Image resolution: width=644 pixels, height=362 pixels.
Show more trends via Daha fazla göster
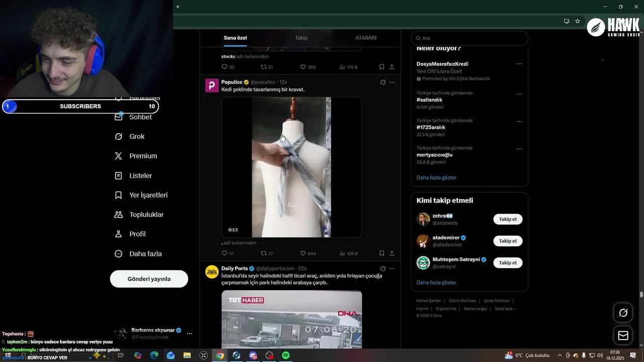coord(437,177)
